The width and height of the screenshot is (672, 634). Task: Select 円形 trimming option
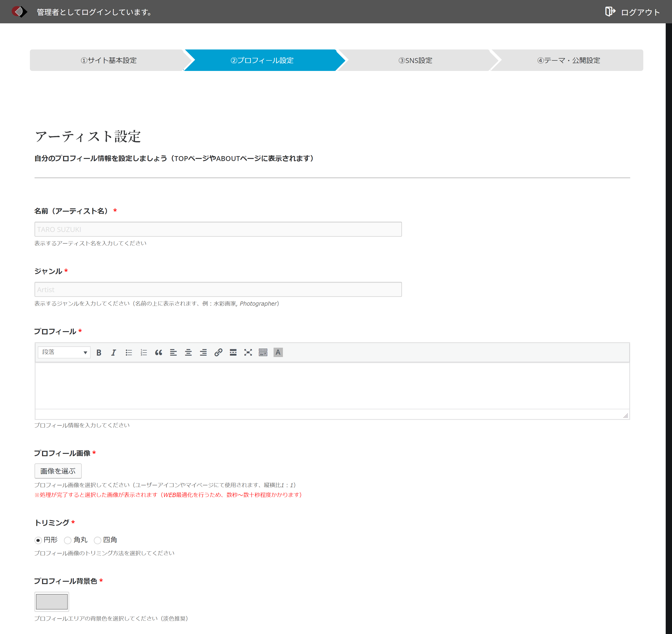point(38,540)
